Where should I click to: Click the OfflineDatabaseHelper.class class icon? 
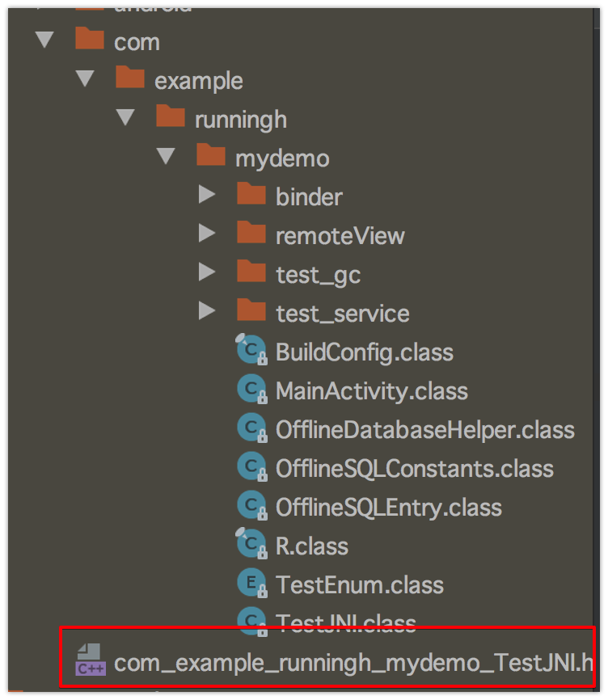(x=251, y=429)
